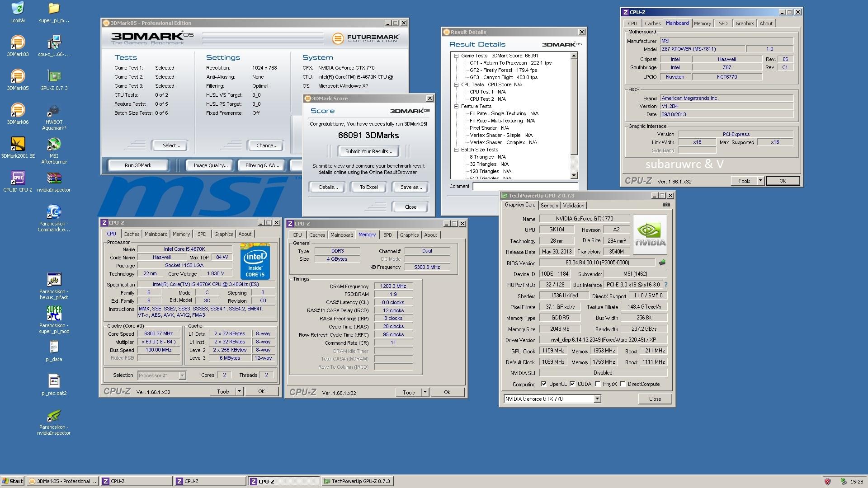Enable the PhysX checkbox in GPU-Z

(x=598, y=384)
